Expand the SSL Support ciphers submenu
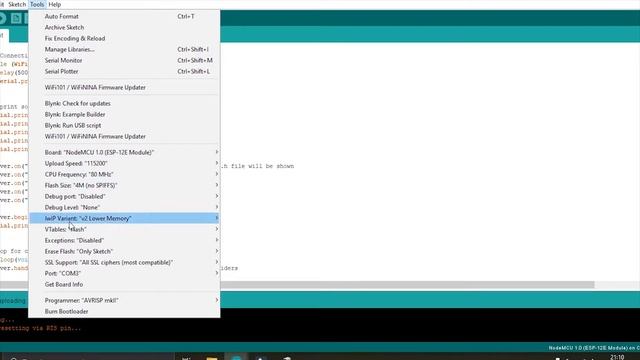 click(124, 262)
